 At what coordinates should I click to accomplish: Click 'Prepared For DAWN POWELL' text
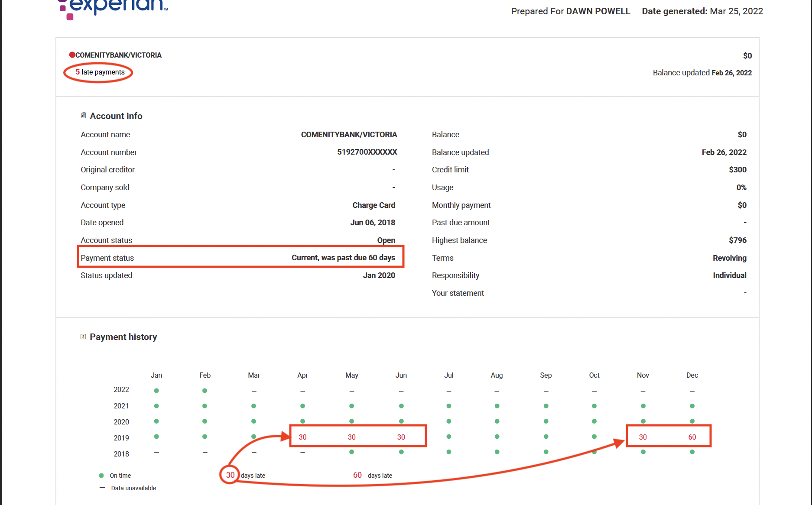(570, 11)
